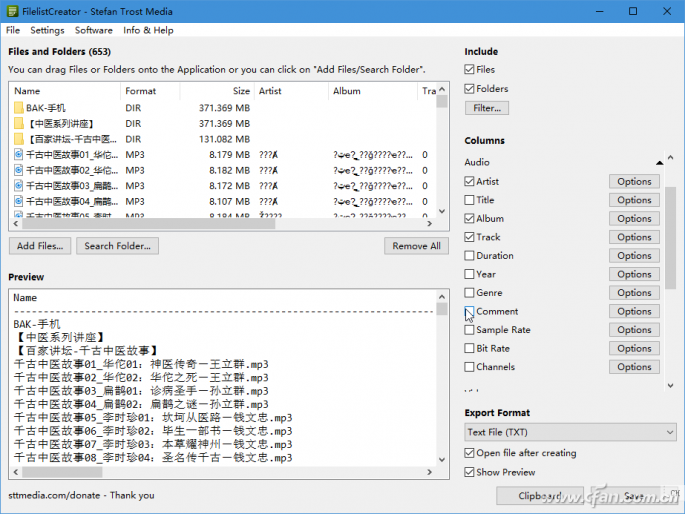The image size is (685, 514).
Task: Uncheck the Files include checkbox
Action: coord(469,69)
